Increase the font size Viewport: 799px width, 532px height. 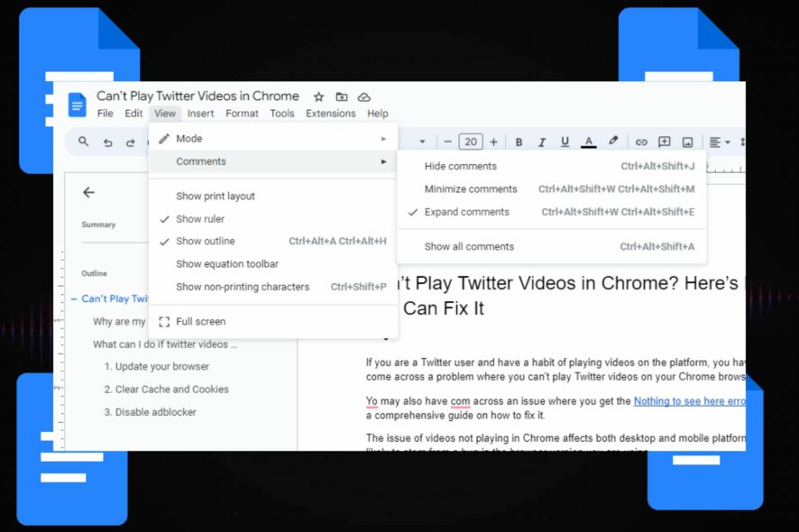493,142
